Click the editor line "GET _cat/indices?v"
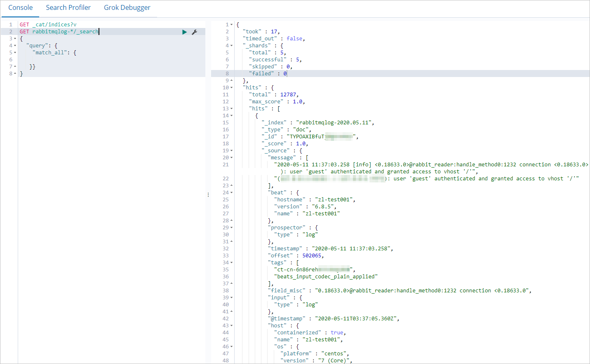 click(48, 25)
